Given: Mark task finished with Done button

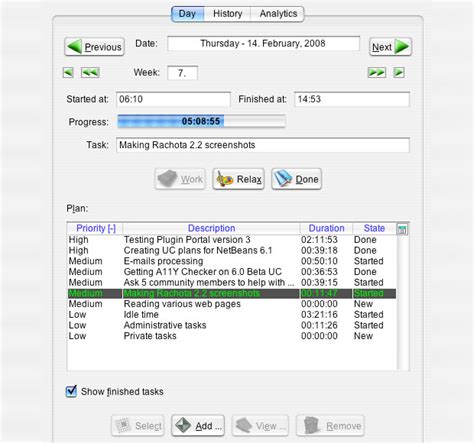Looking at the screenshot, I should pyautogui.click(x=297, y=179).
